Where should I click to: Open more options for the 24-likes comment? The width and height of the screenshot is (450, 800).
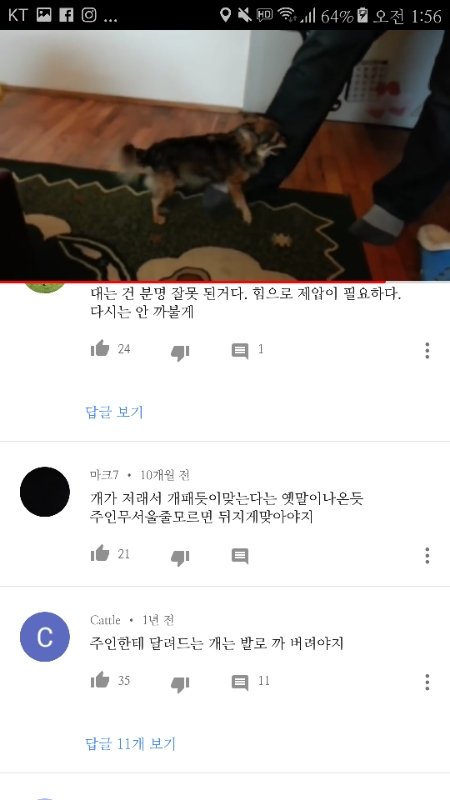[x=427, y=351]
